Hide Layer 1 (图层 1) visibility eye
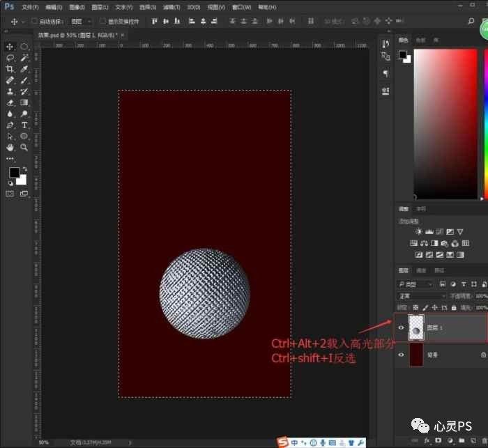This screenshot has width=488, height=448. click(401, 327)
